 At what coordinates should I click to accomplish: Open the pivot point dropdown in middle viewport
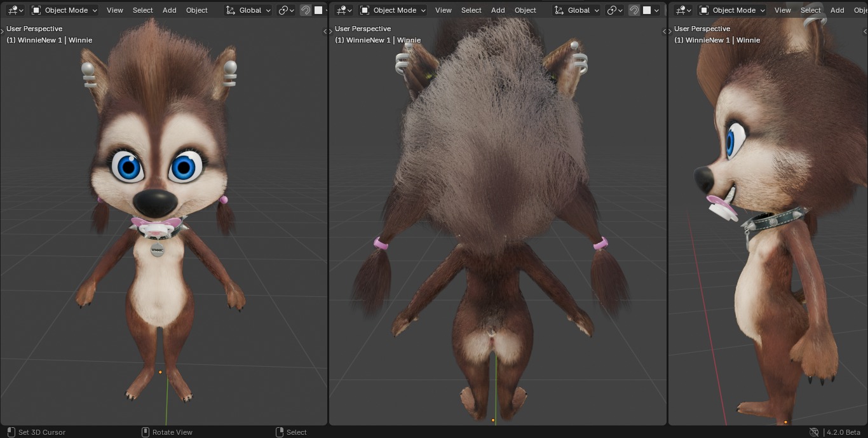[614, 10]
